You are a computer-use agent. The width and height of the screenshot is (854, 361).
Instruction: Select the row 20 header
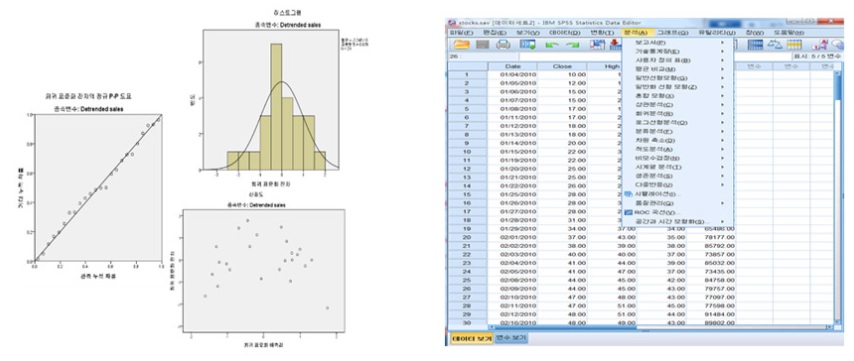(467, 237)
